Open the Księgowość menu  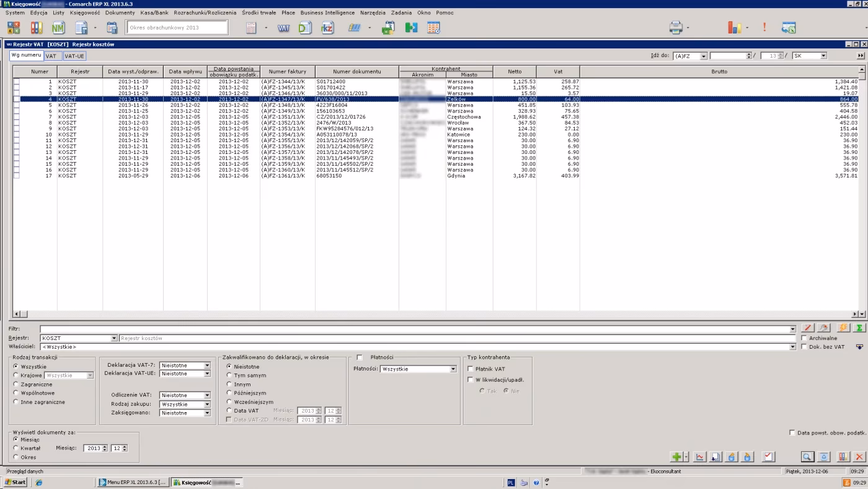[84, 12]
